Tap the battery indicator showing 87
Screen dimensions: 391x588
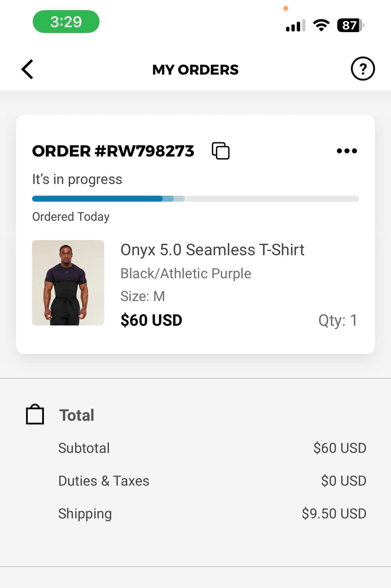350,25
